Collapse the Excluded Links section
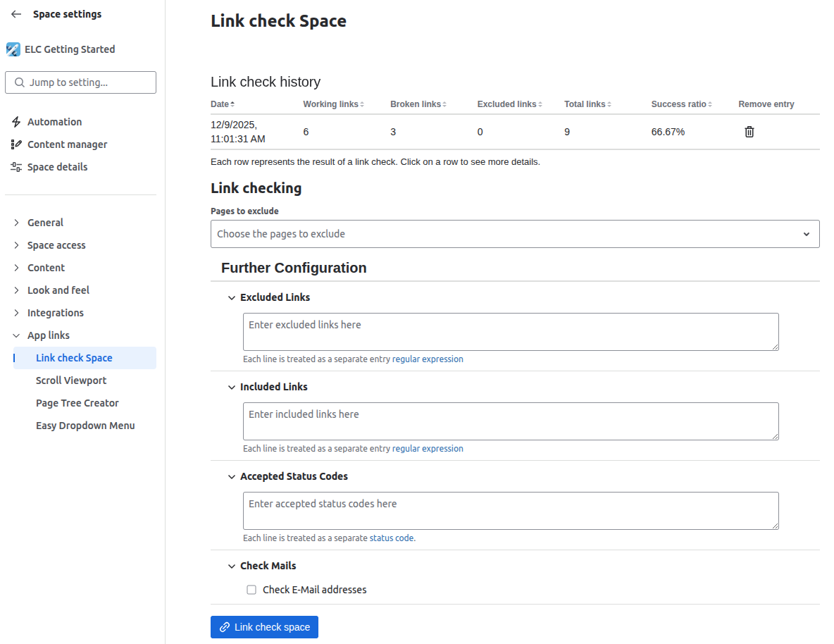 coord(232,297)
